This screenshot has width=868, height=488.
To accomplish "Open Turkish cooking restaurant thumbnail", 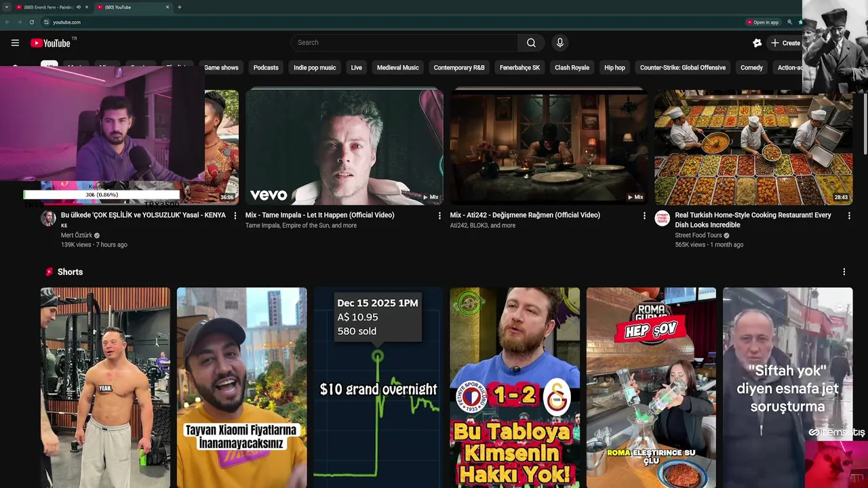I will click(x=753, y=147).
